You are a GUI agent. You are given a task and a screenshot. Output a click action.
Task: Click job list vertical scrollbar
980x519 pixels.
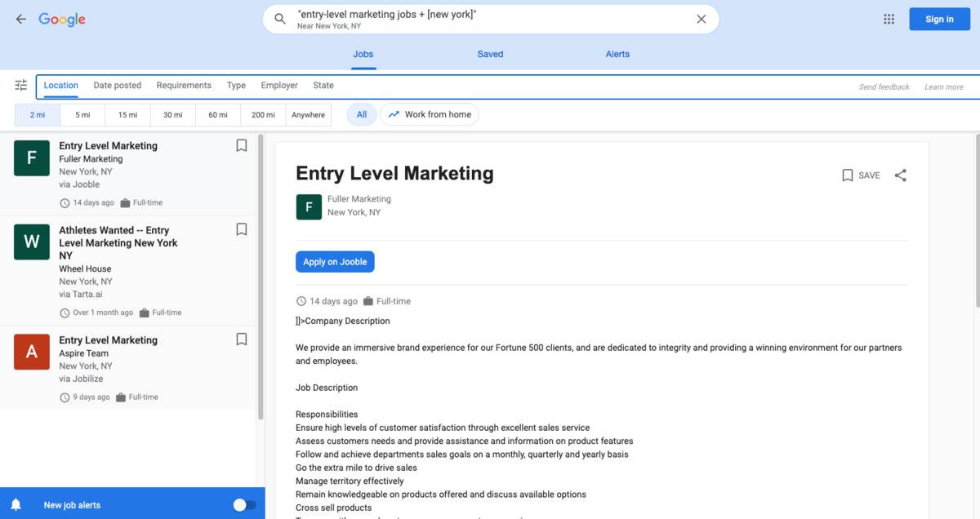(261, 277)
